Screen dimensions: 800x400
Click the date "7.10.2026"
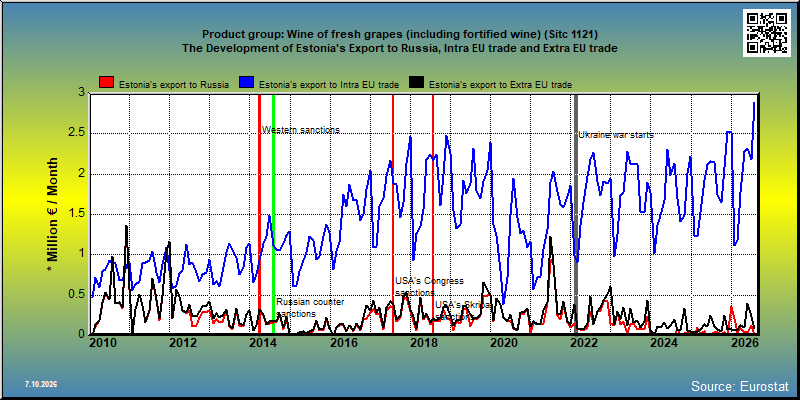click(x=40, y=384)
